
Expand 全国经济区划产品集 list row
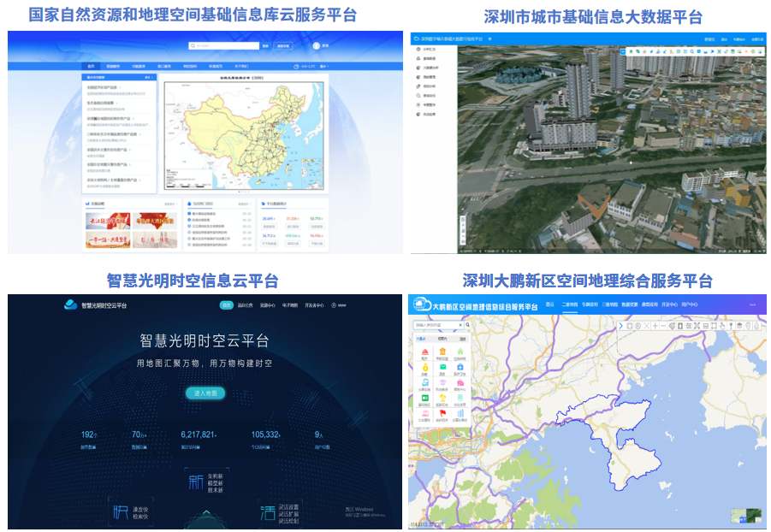click(120, 90)
